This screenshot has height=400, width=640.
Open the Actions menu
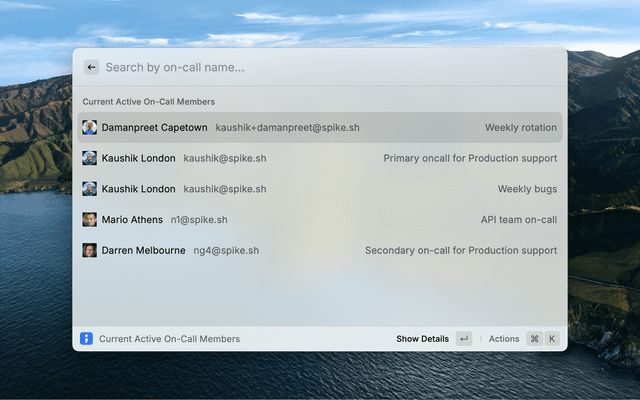point(504,339)
